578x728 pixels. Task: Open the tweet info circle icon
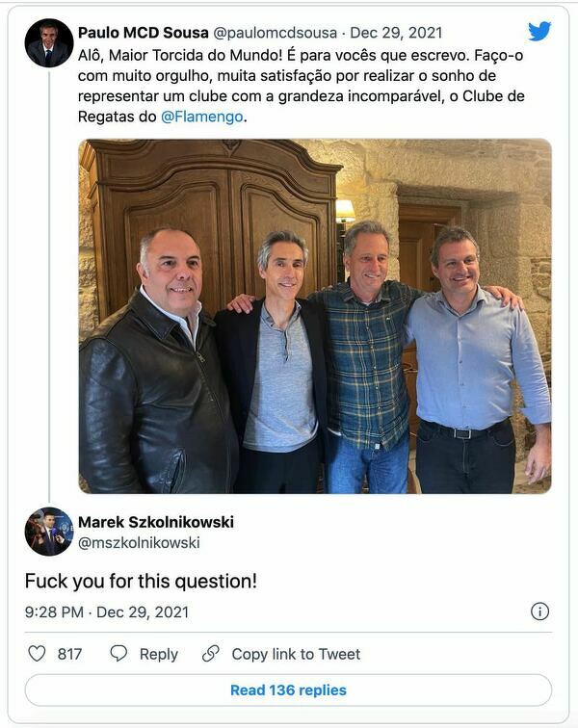pyautogui.click(x=539, y=611)
